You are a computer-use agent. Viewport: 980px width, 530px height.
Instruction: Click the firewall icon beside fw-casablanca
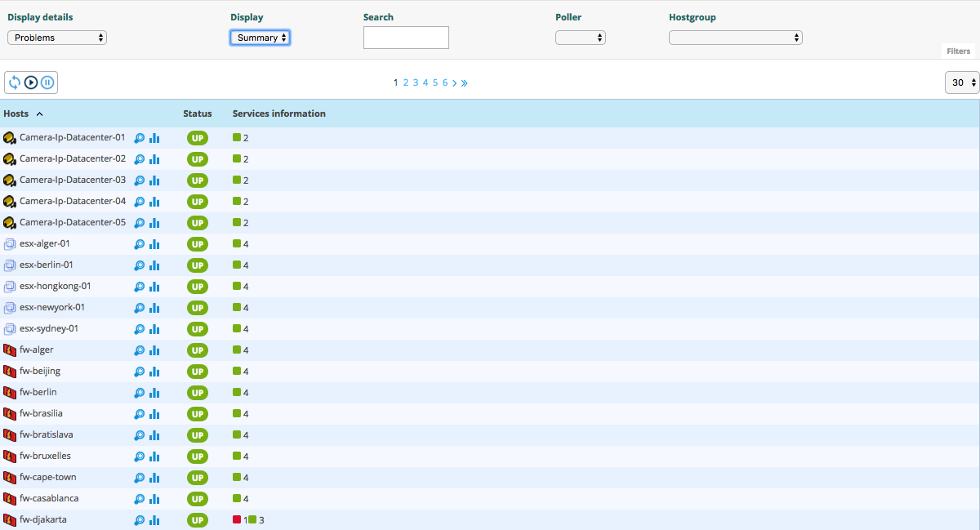point(10,498)
